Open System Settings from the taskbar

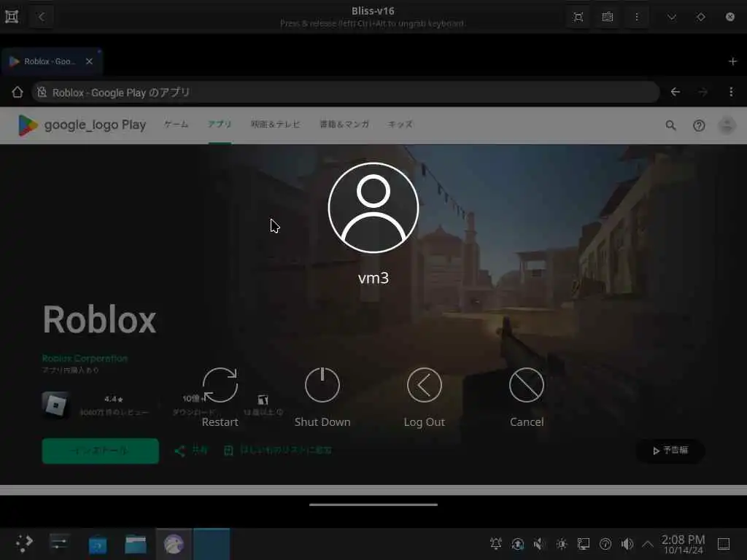point(59,543)
